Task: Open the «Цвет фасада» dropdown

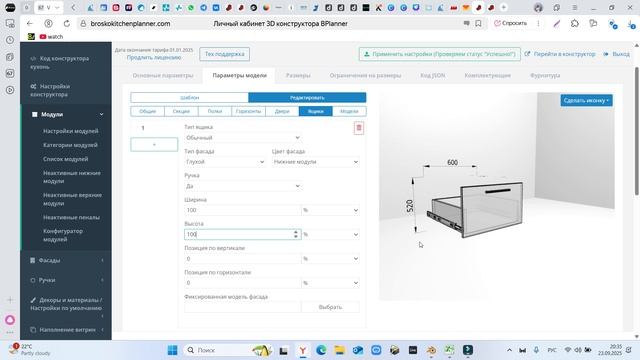Action: click(316, 162)
